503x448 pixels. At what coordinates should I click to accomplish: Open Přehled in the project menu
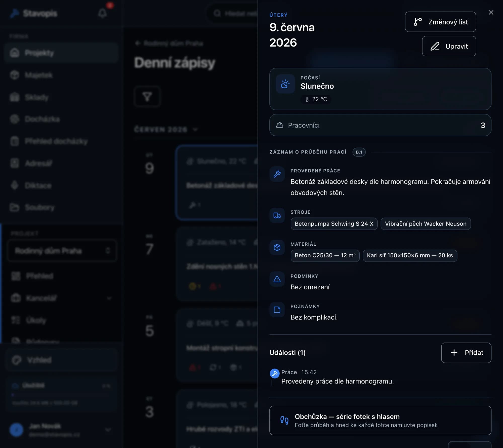(62, 276)
